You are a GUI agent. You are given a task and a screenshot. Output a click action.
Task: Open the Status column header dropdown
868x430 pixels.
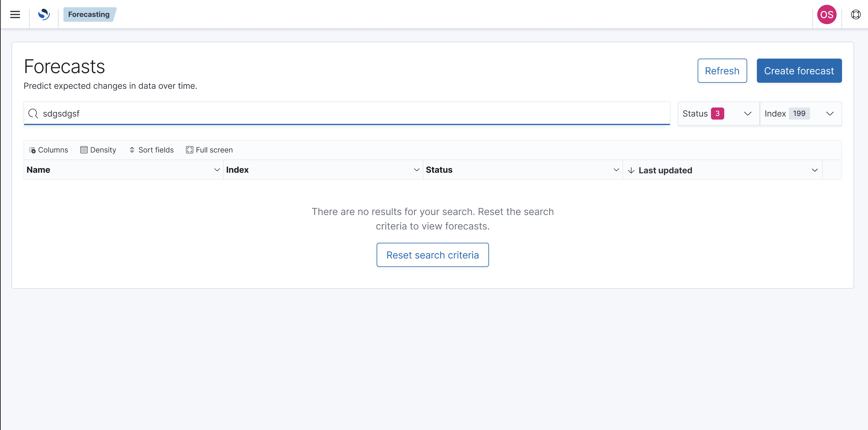click(616, 170)
